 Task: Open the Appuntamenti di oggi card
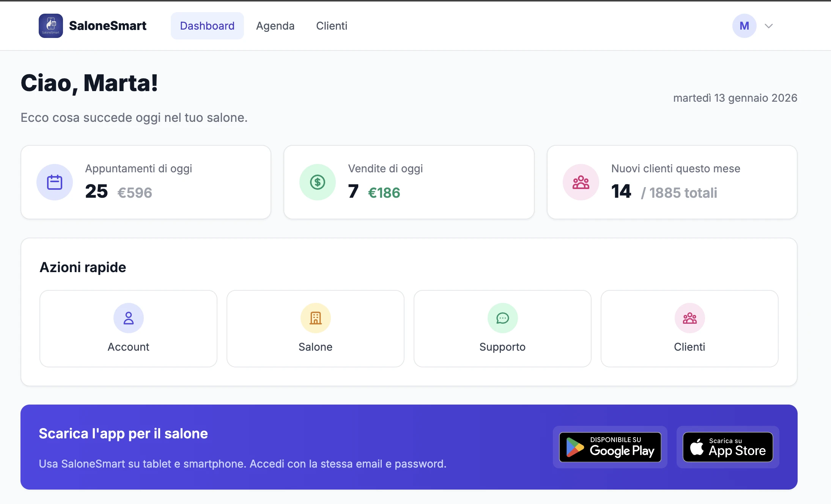tap(146, 182)
